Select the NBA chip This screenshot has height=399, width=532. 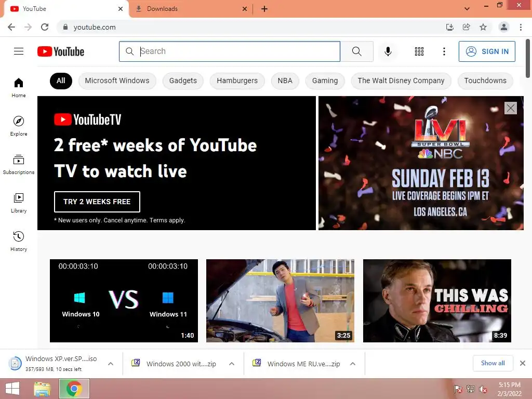coord(285,81)
